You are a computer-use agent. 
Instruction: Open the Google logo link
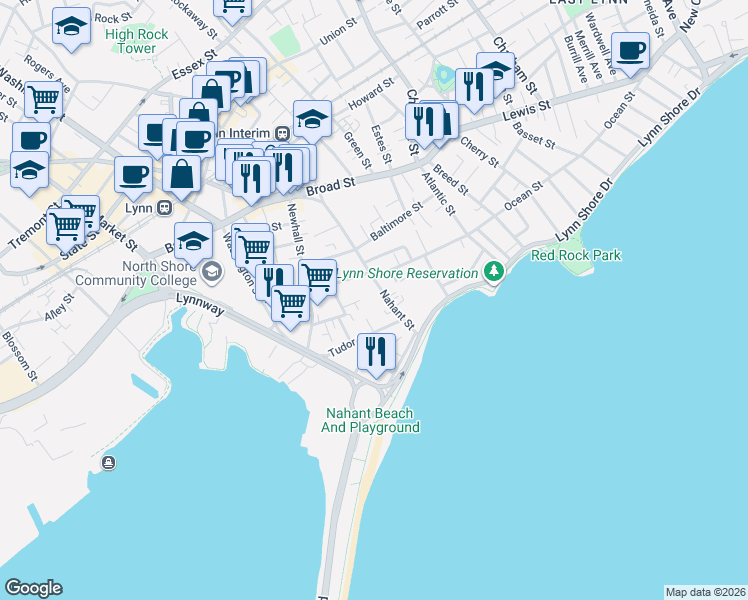[x=34, y=588]
